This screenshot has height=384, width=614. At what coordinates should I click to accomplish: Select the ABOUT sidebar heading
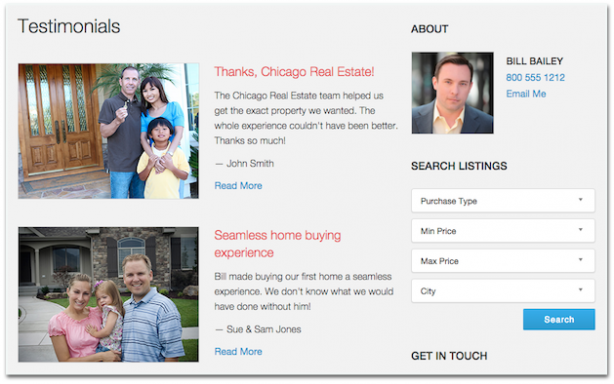(x=430, y=29)
